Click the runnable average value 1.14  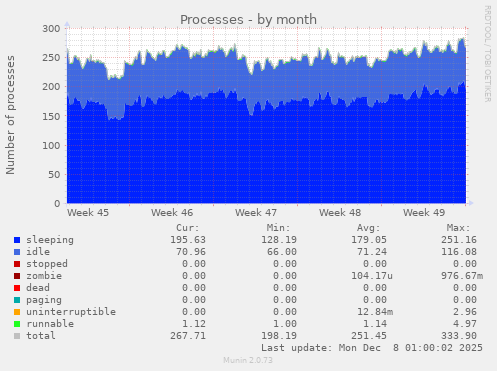click(x=375, y=324)
